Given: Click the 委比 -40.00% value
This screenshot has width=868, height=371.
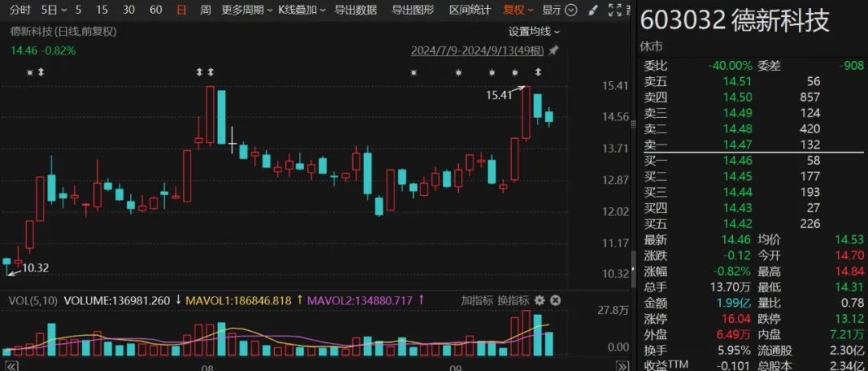Looking at the screenshot, I should point(730,66).
